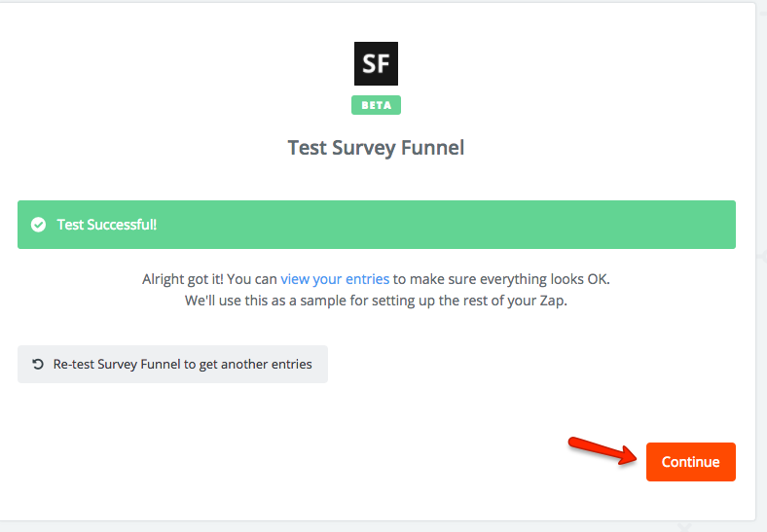Open the "view your entries" link
The height and width of the screenshot is (532, 767).
click(x=335, y=279)
